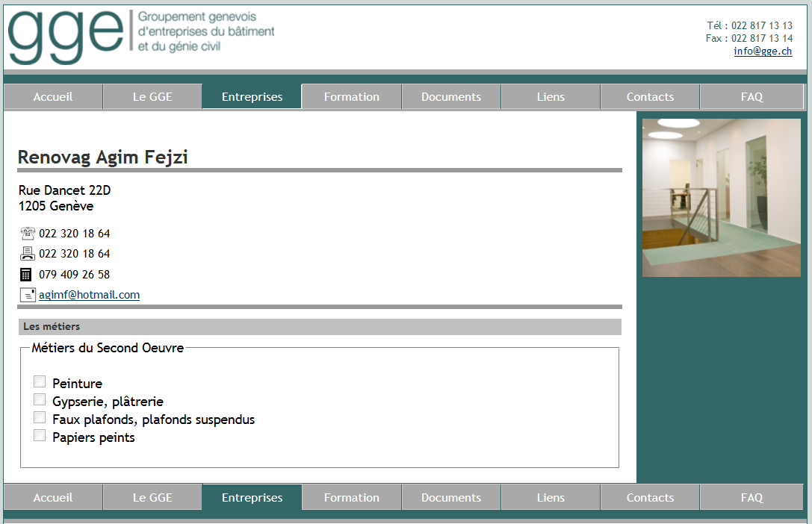This screenshot has width=812, height=524.
Task: Open Contacts in the bottom navigation bar
Action: (650, 498)
